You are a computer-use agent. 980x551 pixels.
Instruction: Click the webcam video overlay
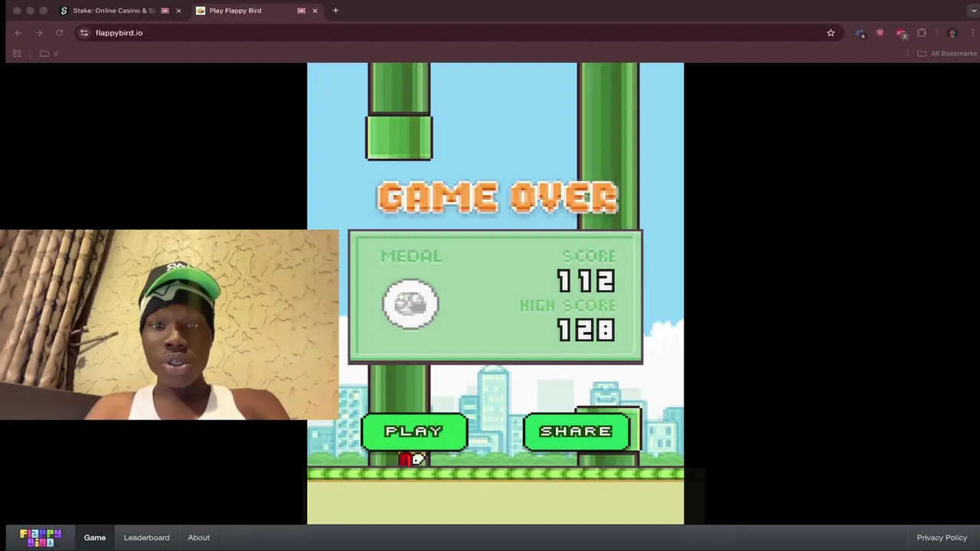(169, 325)
